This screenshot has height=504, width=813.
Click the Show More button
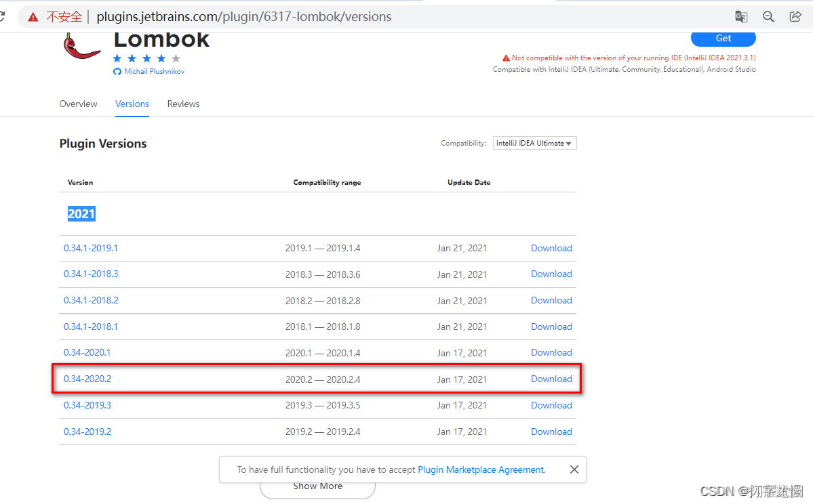click(x=317, y=487)
